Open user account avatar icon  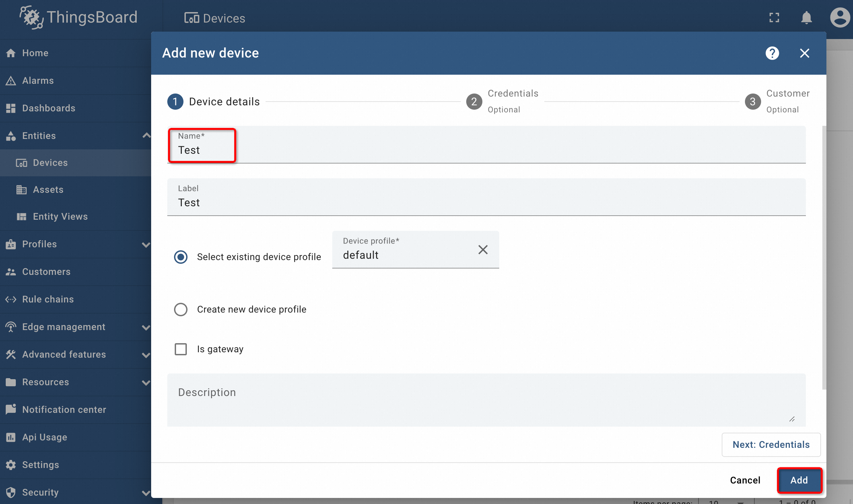coord(840,17)
